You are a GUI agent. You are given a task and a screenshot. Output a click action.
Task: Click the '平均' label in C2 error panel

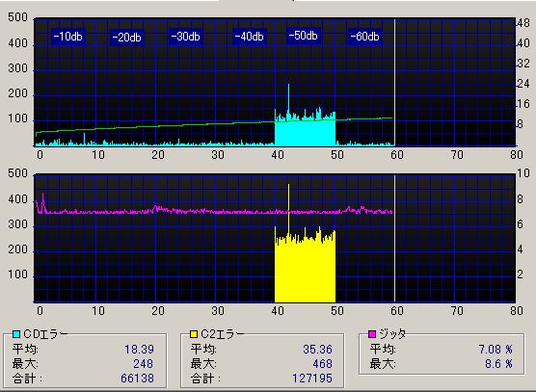203,350
